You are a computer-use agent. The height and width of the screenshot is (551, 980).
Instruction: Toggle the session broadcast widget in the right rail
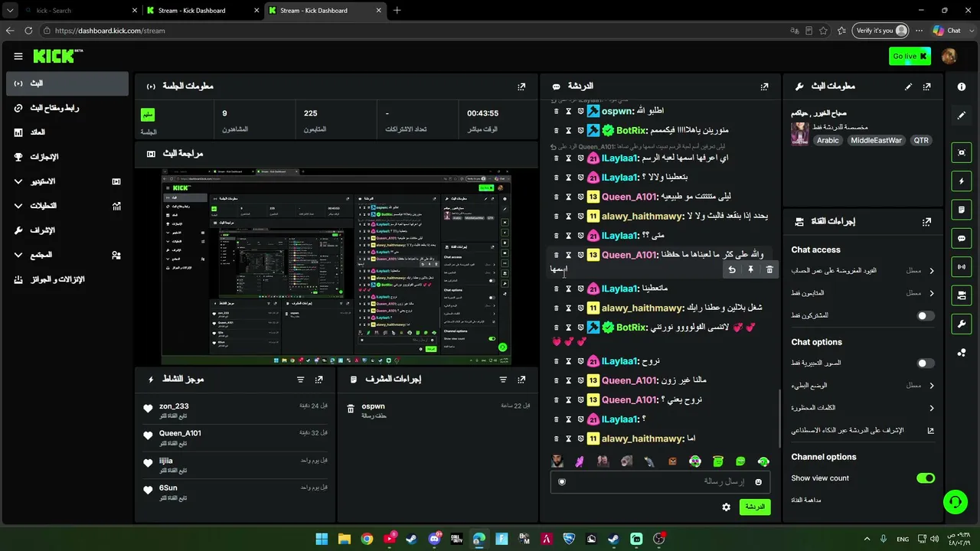[962, 266]
